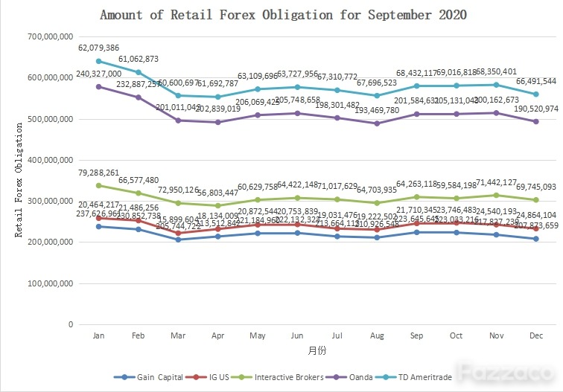Click the data label 64,703,935
Viewport: 563px width, 392px height.
pos(377,190)
